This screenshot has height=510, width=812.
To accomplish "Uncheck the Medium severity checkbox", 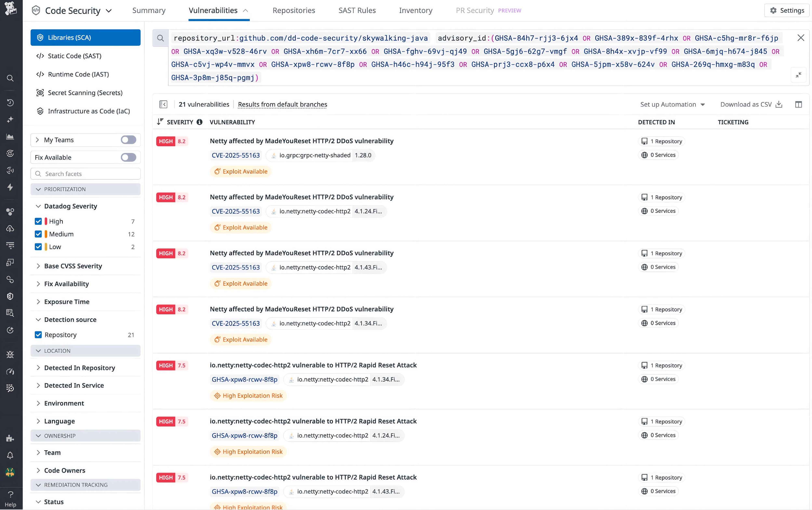I will 38,234.
